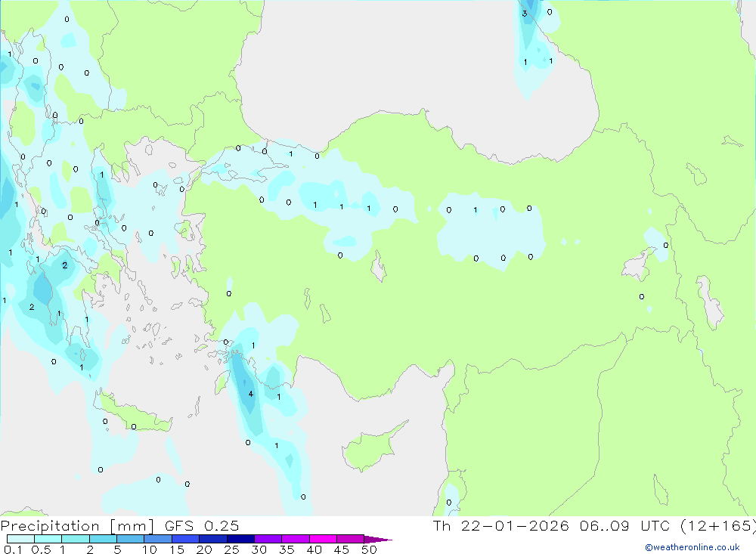
Task: Select the 'GFS 0.25' model label
Action: (202, 526)
